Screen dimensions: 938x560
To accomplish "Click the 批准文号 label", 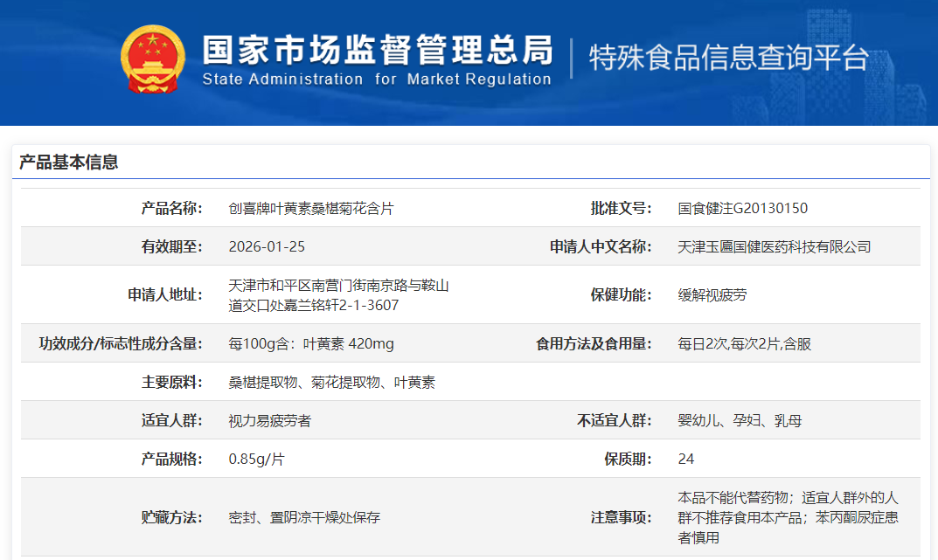I will [621, 208].
